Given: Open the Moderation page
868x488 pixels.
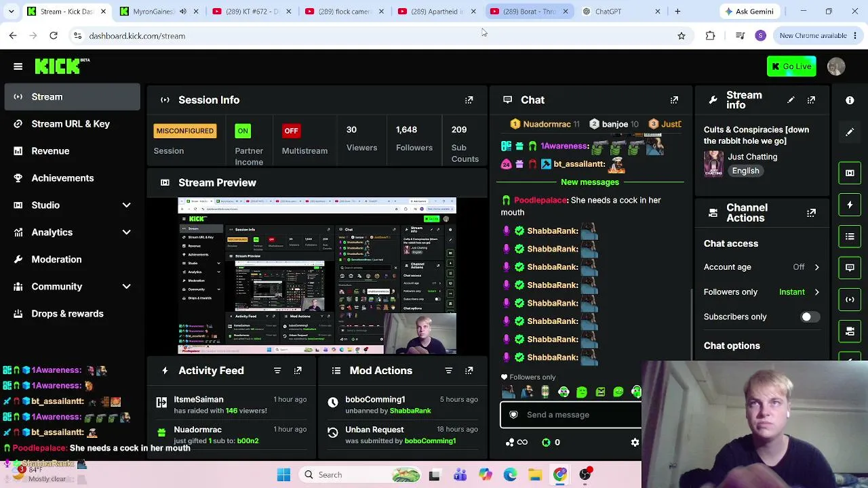Looking at the screenshot, I should [72, 260].
